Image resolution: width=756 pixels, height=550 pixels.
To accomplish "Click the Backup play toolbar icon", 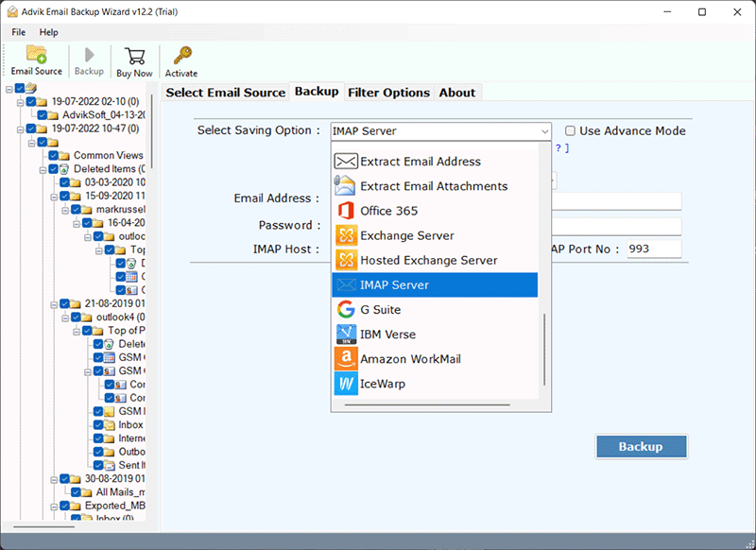I will pos(89,55).
